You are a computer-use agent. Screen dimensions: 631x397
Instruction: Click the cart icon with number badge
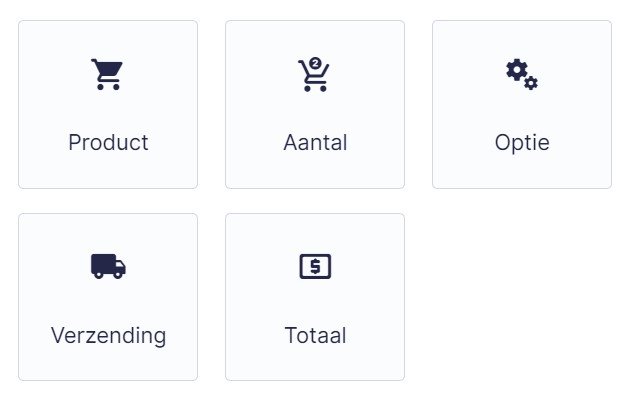(314, 74)
